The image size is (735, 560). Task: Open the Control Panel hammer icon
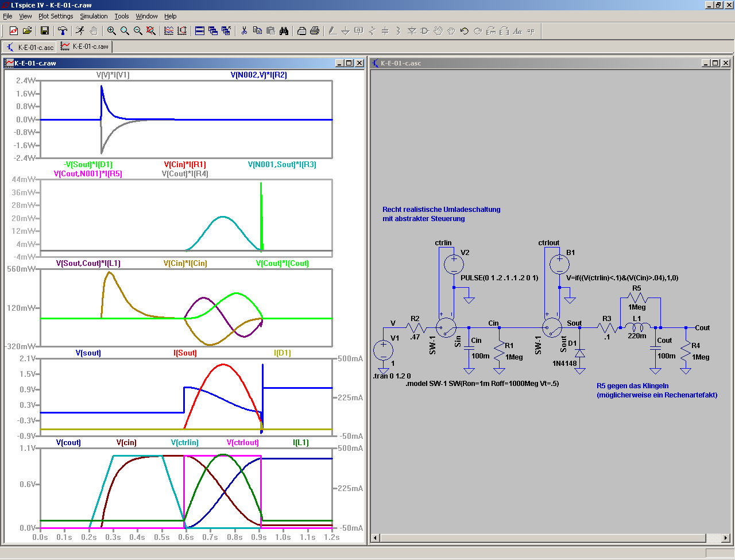63,31
